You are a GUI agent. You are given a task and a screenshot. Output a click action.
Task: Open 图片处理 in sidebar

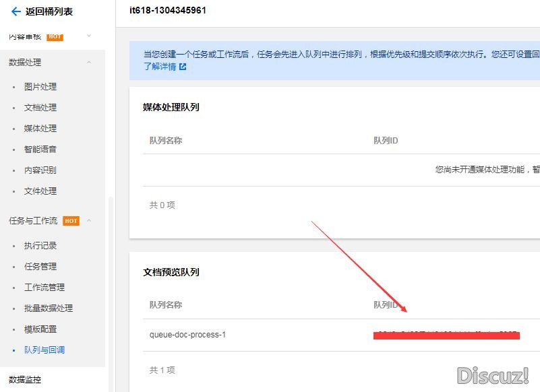[x=40, y=87]
